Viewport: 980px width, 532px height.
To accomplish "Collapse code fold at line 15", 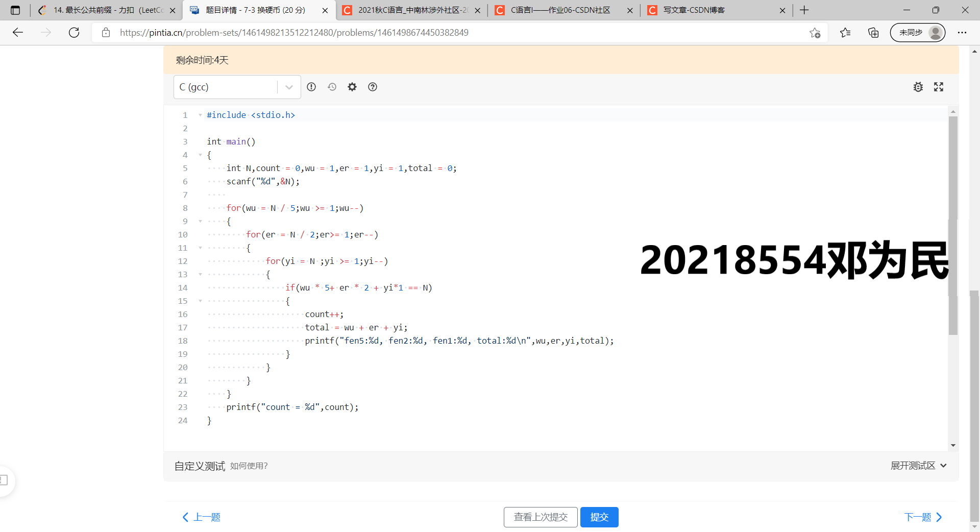I will (200, 301).
